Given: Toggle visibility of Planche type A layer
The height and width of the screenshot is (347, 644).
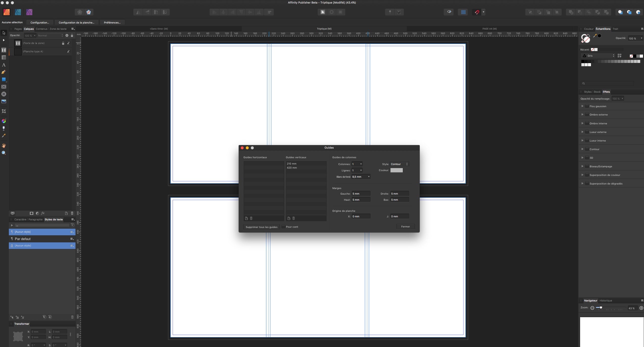Looking at the screenshot, I should [68, 52].
